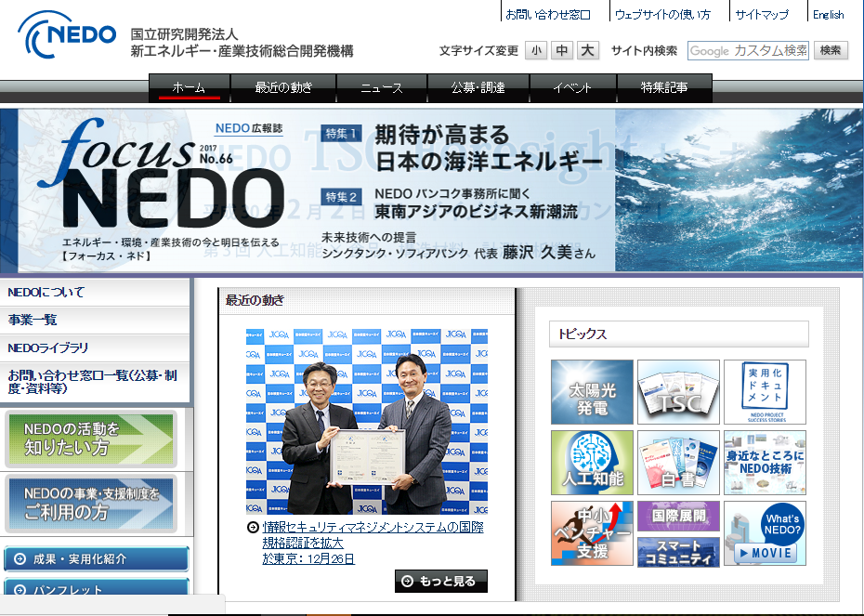864x616 pixels.
Task: Open the 白書 topic tile
Action: coord(678,463)
